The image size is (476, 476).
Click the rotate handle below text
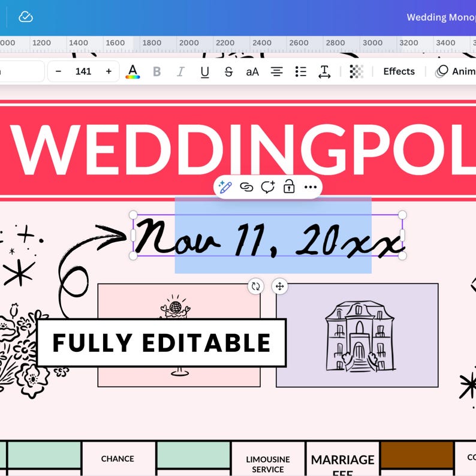[255, 287]
